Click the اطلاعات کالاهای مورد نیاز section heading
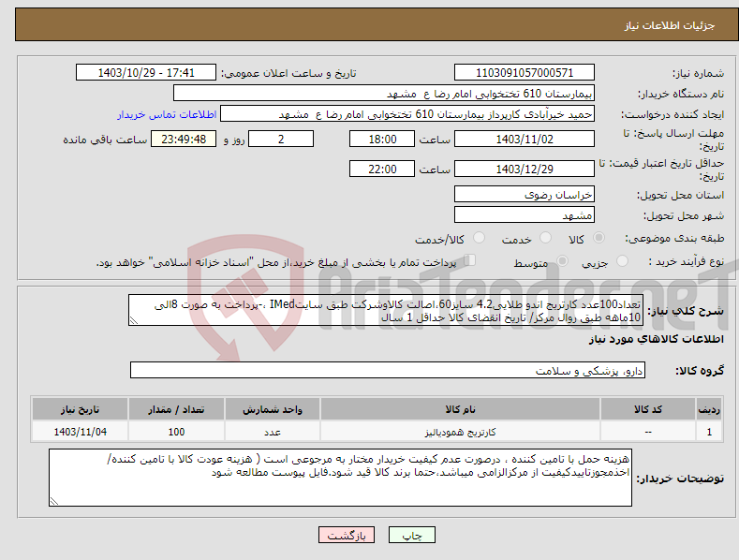The image size is (739, 560). pyautogui.click(x=656, y=339)
